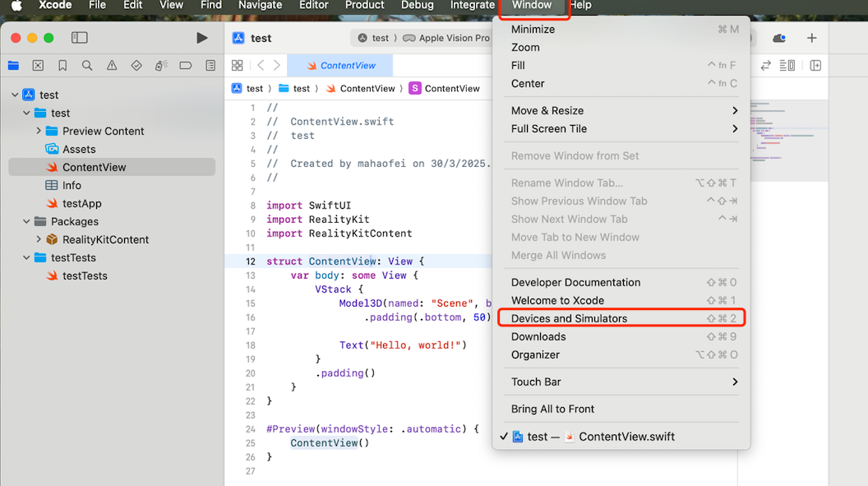The height and width of the screenshot is (486, 868).
Task: Click the test scheme selector
Action: coord(373,38)
